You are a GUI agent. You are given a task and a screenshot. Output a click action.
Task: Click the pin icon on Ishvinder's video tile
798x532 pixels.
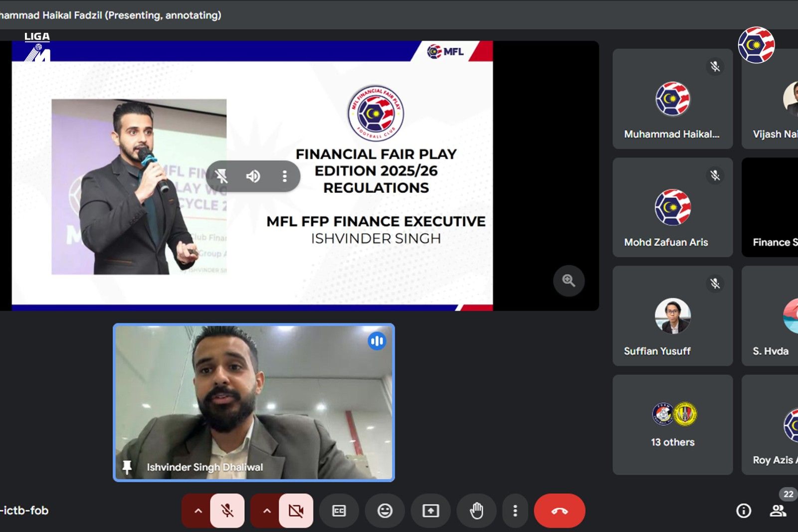coord(127,467)
